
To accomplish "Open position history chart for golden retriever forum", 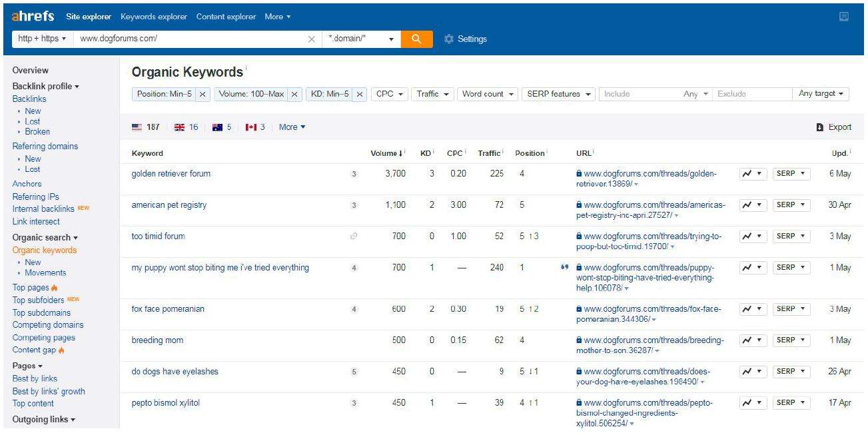I will tap(753, 174).
